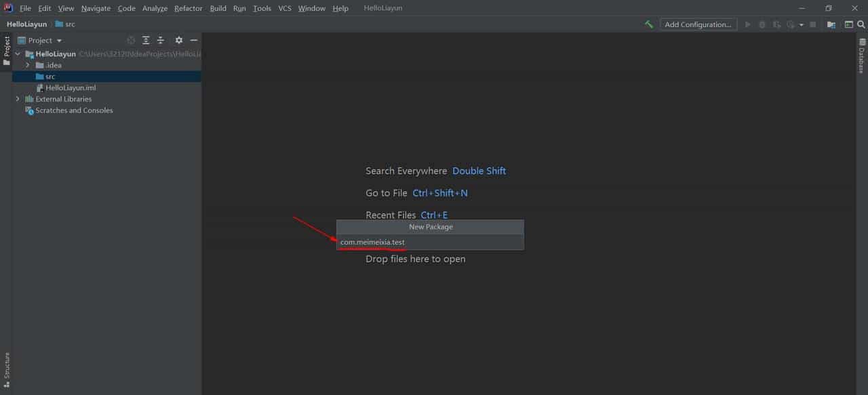Click the Debug icon in the toolbar
868x395 pixels.
pos(762,24)
